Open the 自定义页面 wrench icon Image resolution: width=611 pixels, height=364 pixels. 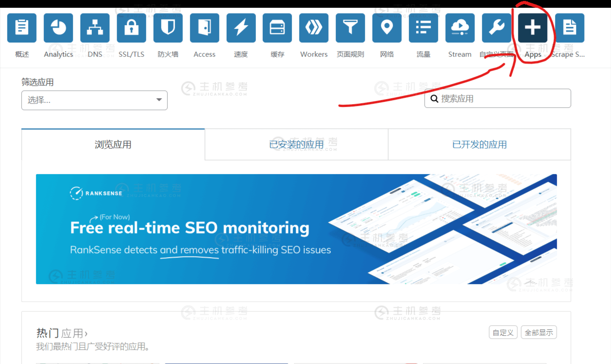(x=497, y=28)
